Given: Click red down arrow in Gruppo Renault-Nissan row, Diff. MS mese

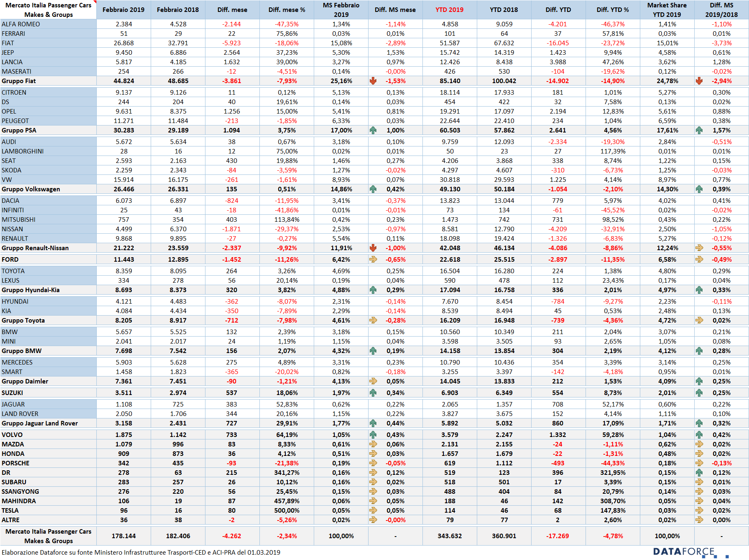Looking at the screenshot, I should pos(373,248).
